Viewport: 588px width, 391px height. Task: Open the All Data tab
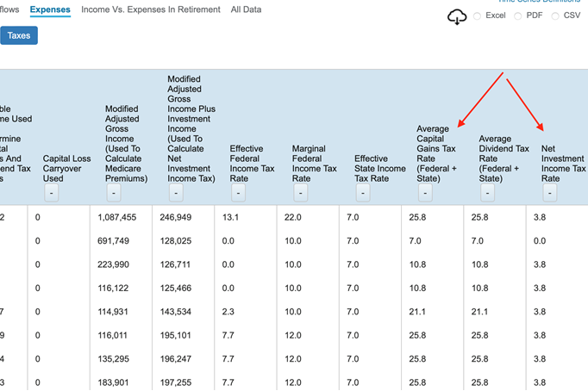click(x=246, y=9)
